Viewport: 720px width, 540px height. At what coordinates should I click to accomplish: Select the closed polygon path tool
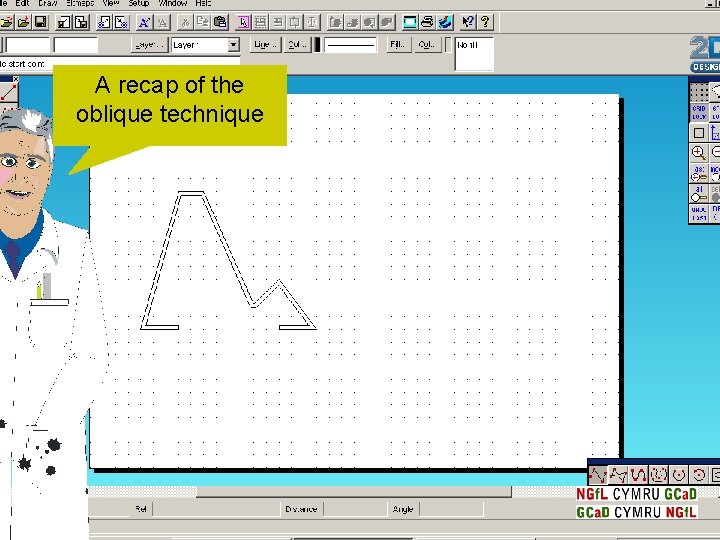[618, 474]
